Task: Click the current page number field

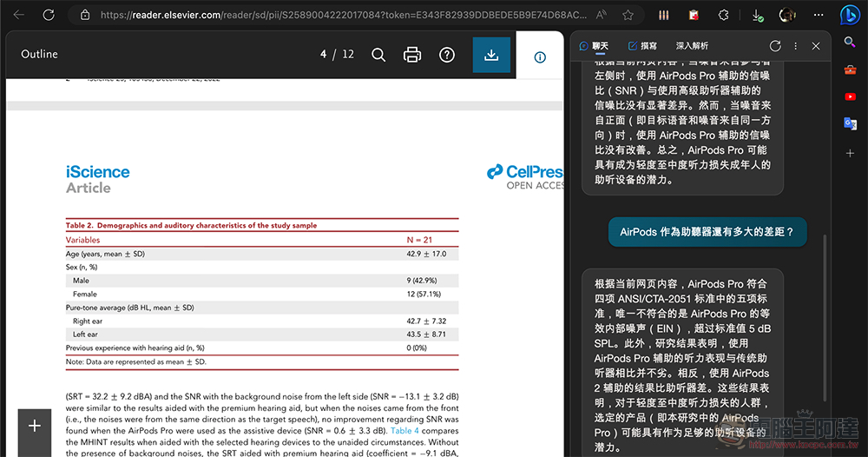Action: (x=323, y=54)
